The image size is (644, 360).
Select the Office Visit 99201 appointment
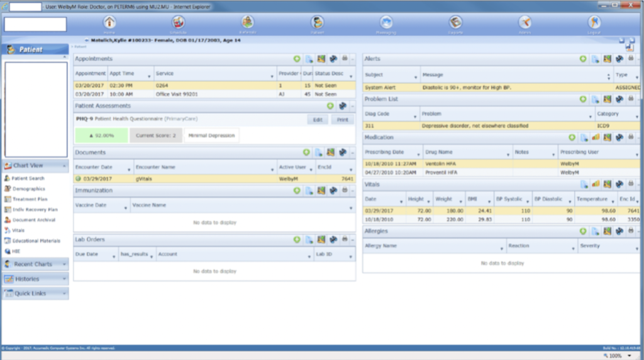click(214, 94)
